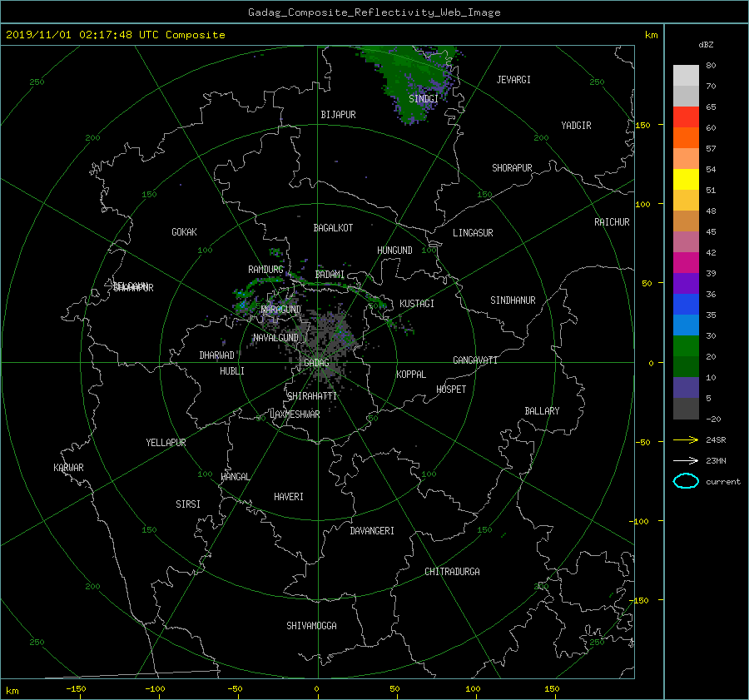Viewport: 749px width, 700px height.
Task: Click the KOPPAL city label
Action: point(411,375)
